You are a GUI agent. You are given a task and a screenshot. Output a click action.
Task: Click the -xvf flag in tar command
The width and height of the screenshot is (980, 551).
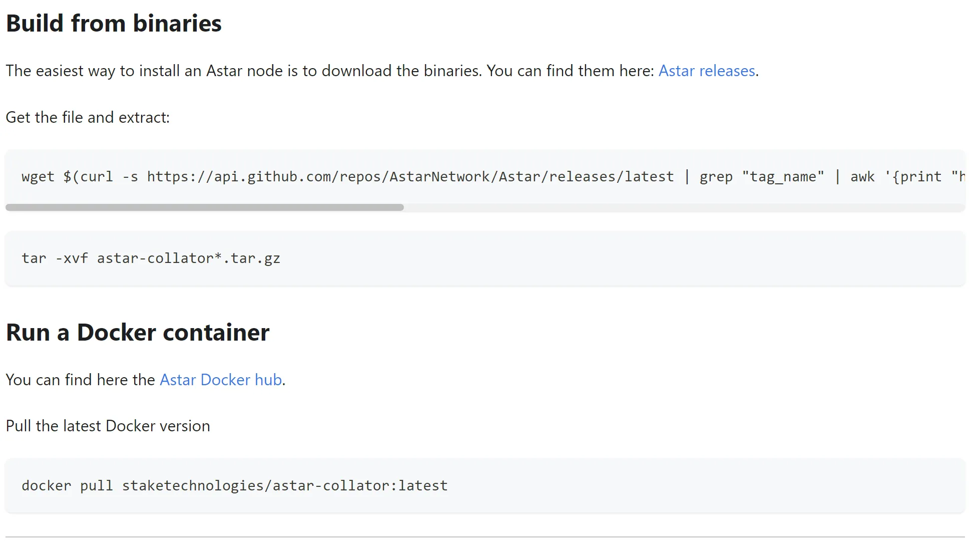click(72, 258)
